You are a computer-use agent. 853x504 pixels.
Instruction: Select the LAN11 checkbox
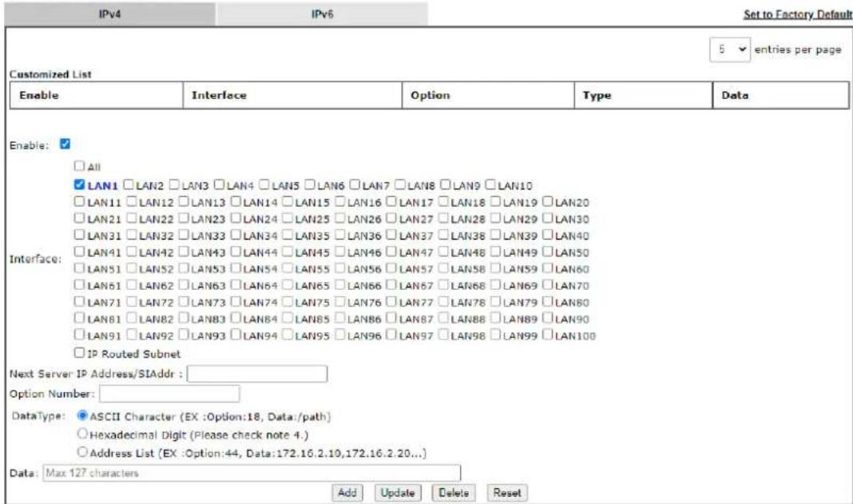(79, 201)
